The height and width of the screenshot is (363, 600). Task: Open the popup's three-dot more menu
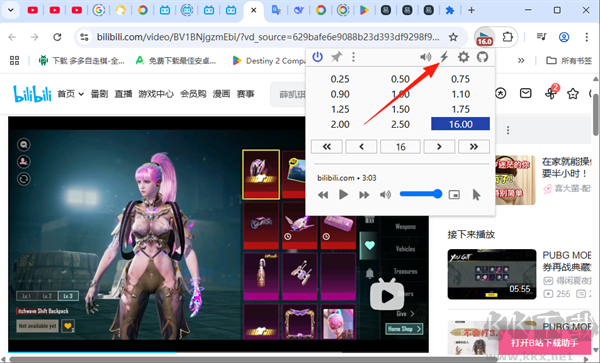coord(353,57)
